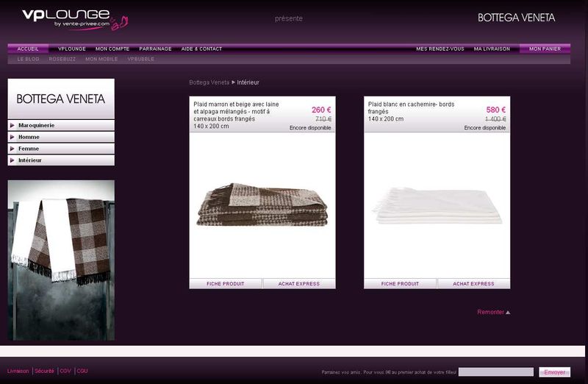Click the brown plaid description text

[x=236, y=115]
